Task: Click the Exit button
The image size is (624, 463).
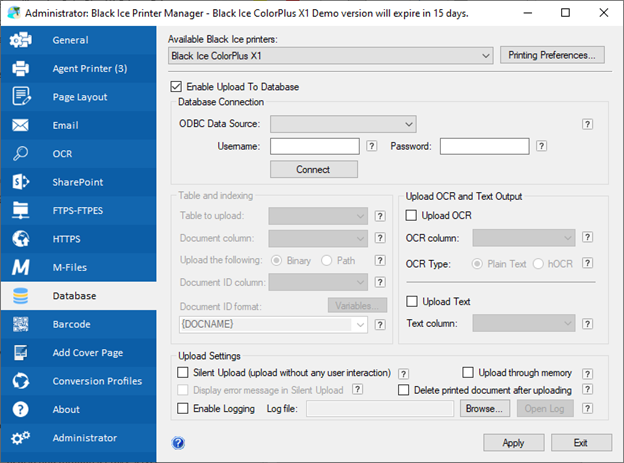Action: click(x=581, y=443)
